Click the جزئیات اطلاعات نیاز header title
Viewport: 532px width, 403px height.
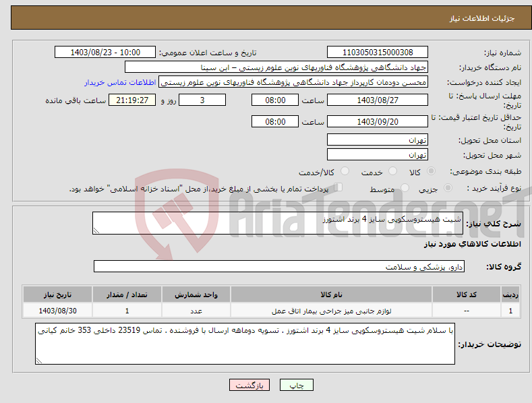(482, 18)
